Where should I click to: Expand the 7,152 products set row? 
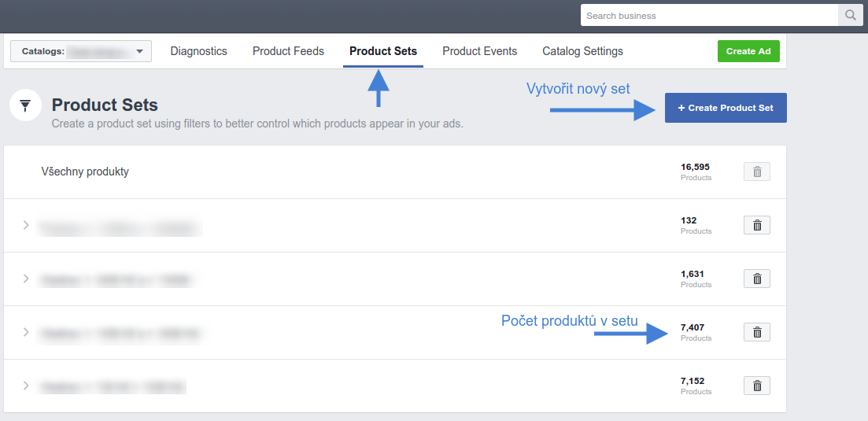(x=25, y=386)
